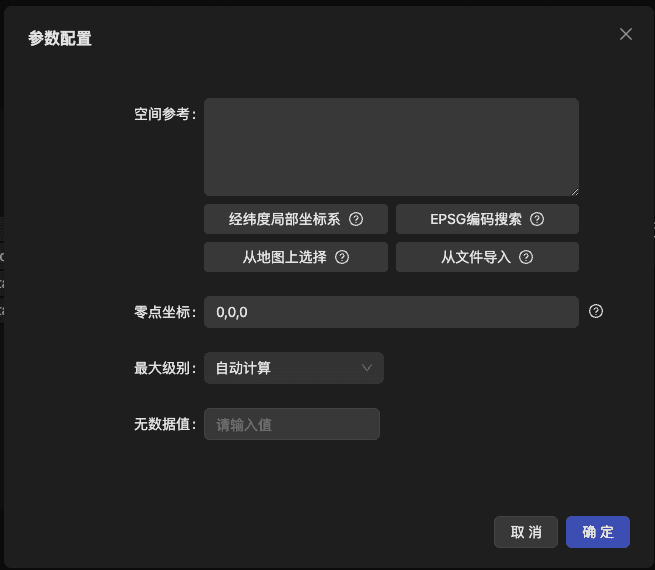Click the 经纬度局部坐标系 button text
The width and height of the screenshot is (655, 570).
coord(284,219)
